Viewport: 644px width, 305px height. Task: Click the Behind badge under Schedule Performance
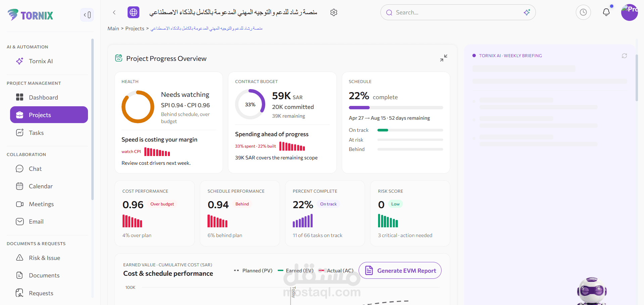pos(242,204)
